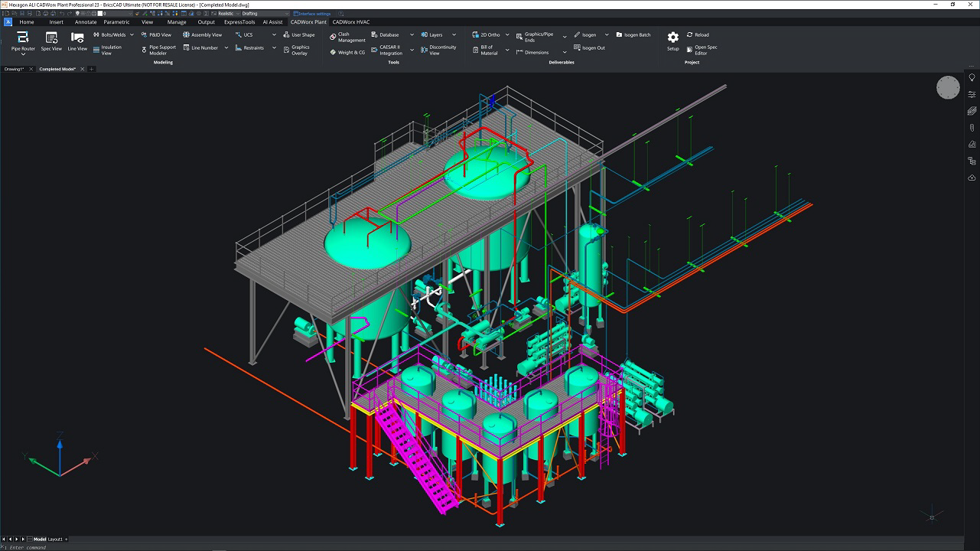This screenshot has width=980, height=551.
Task: Expand the Bolts/Welds dropdown arrow
Action: pyautogui.click(x=132, y=35)
